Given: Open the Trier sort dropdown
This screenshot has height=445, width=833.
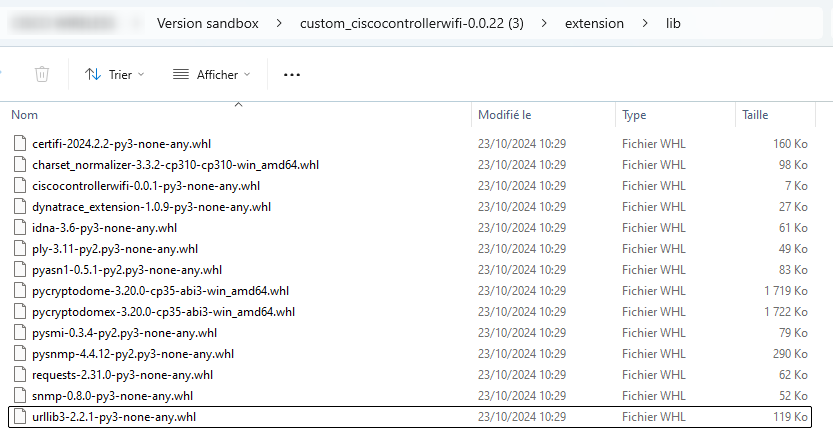Looking at the screenshot, I should (x=114, y=74).
